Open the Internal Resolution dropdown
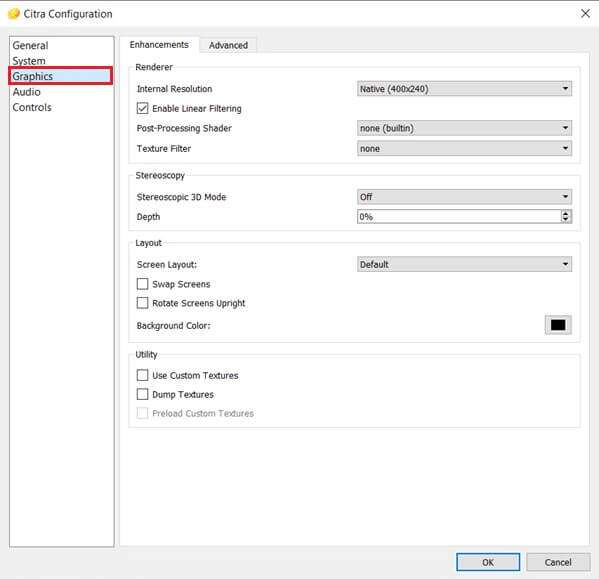The image size is (599, 579). pos(464,89)
